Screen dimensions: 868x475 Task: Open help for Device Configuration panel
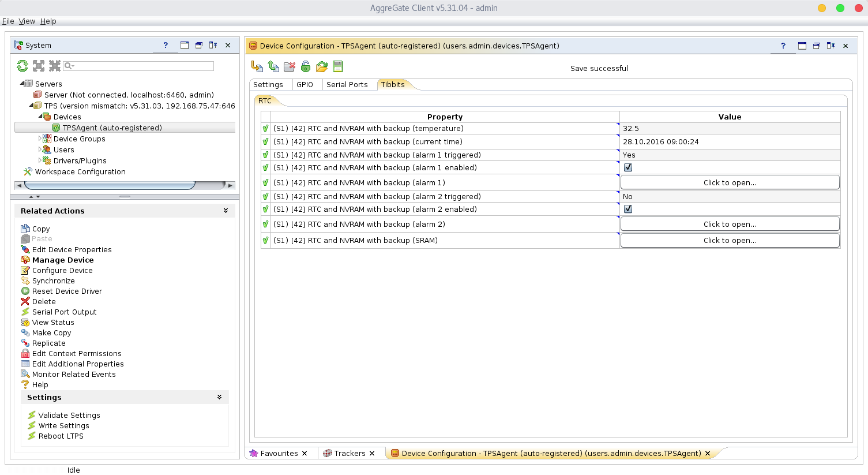[x=783, y=46]
